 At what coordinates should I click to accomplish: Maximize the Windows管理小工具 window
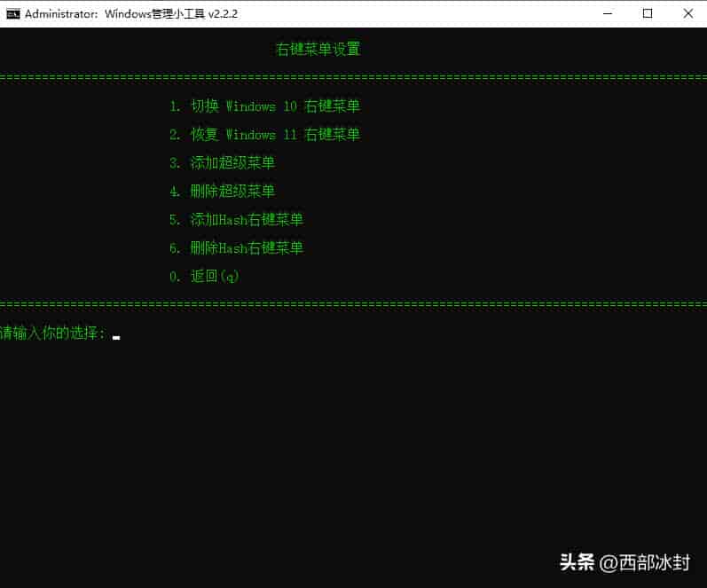648,13
